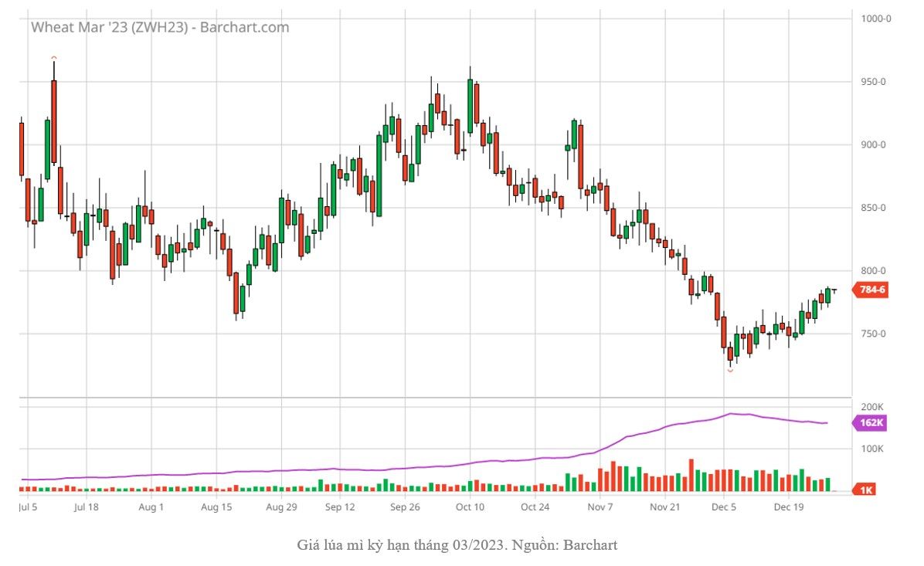Click the "Nov 21" date label

pyautogui.click(x=664, y=507)
